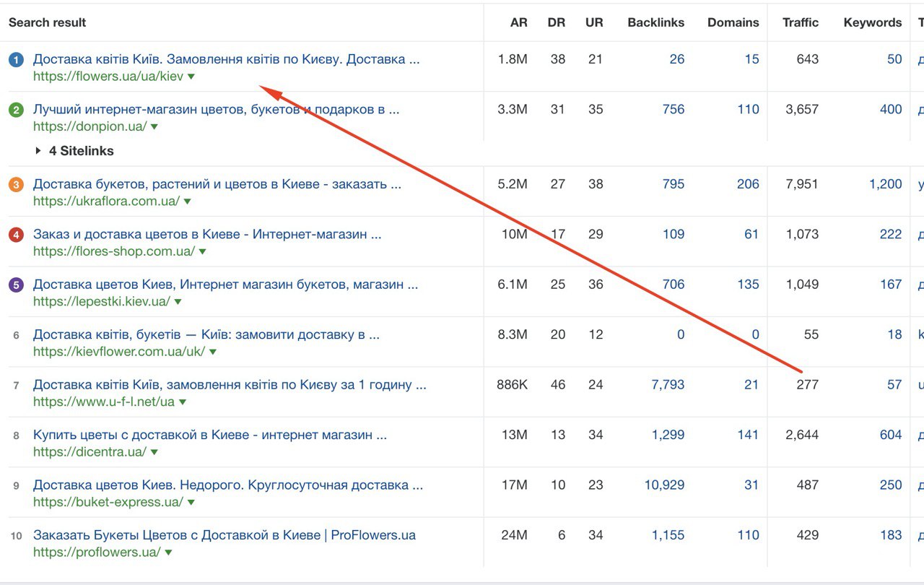This screenshot has height=585, width=924.
Task: Open domains count 61 for flores-shop.com.ua
Action: click(x=751, y=234)
